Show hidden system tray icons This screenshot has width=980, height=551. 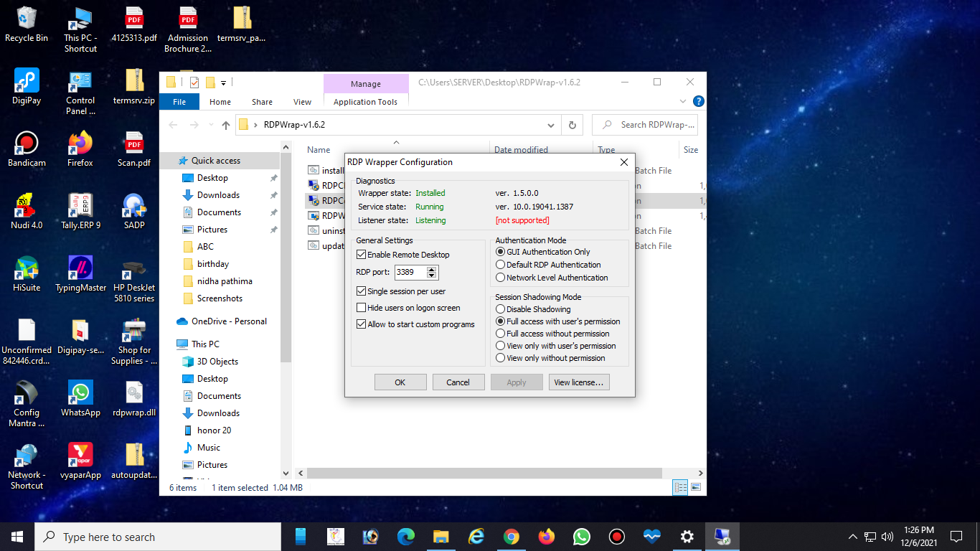point(852,537)
